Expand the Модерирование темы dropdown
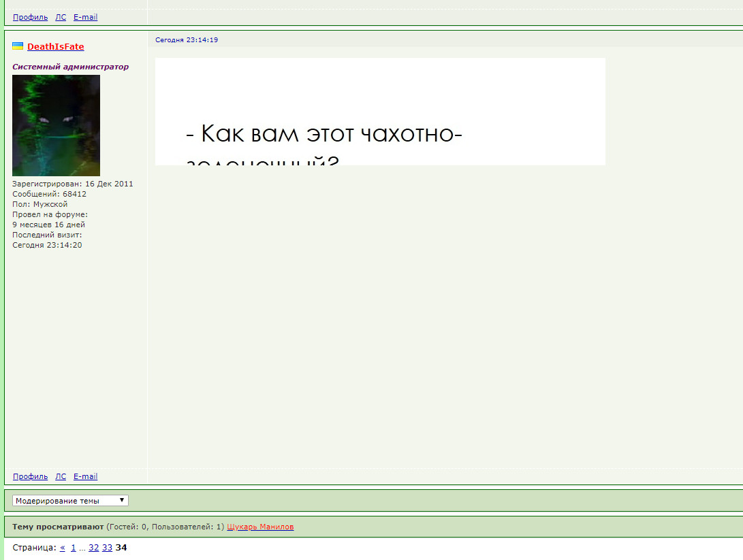Viewport: 743px width, 560px height. [70, 501]
